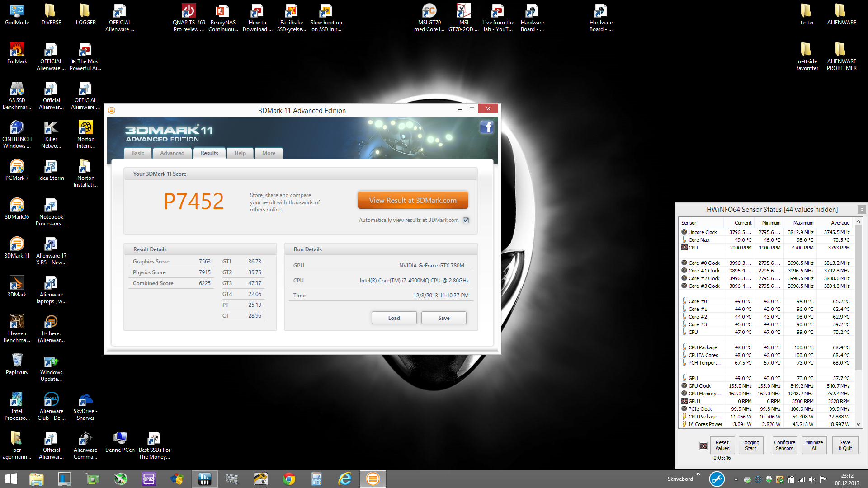Select the Results tab
Screen dimensions: 868x488
[209, 153]
